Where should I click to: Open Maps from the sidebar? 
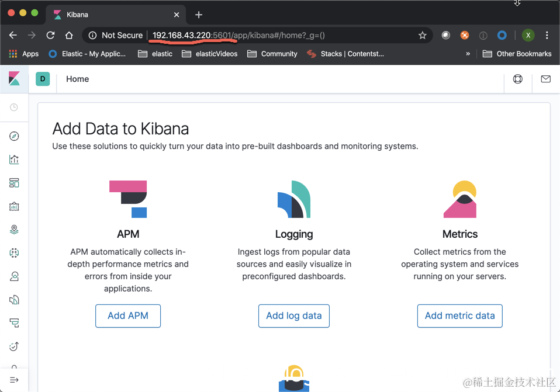14,230
